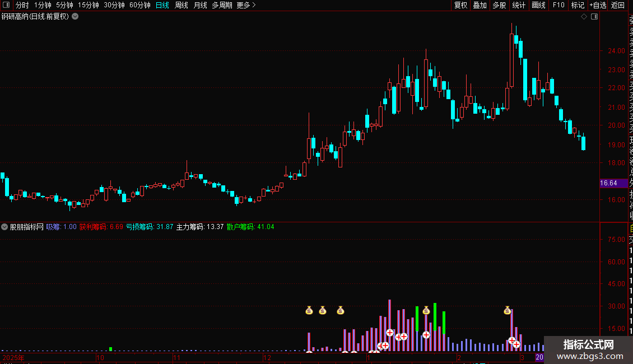633x364 pixels.
Task: Click the 亏损筹码: 31.87 value
Action: tap(150, 227)
